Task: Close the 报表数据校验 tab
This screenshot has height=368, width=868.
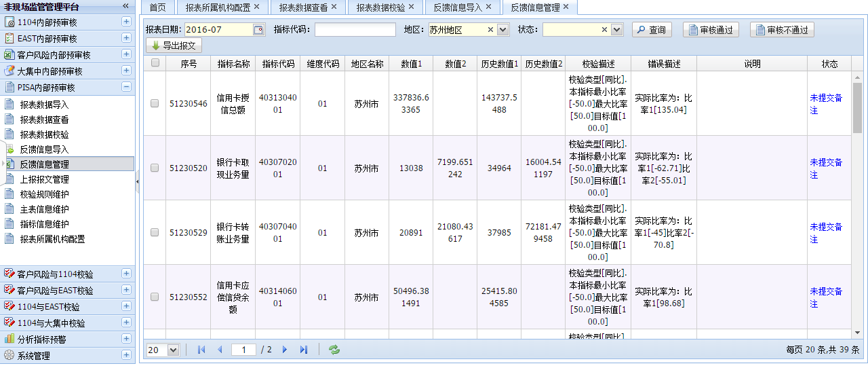Action: (x=411, y=7)
